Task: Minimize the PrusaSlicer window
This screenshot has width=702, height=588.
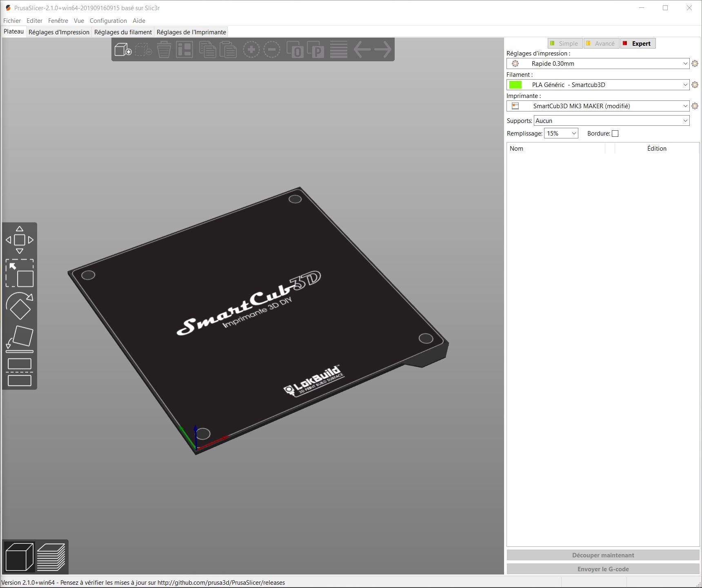Action: tap(642, 8)
